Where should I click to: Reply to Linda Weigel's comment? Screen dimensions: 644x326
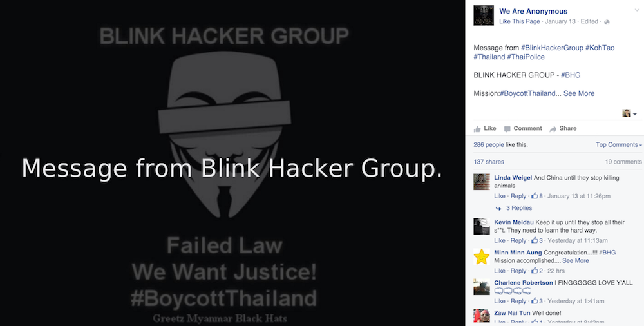pyautogui.click(x=518, y=196)
